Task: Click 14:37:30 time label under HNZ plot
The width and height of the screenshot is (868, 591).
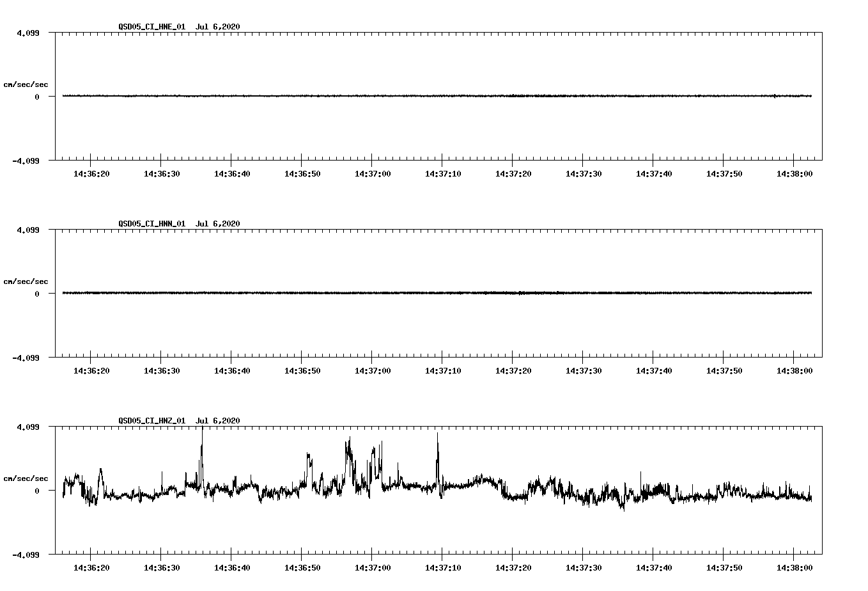Action: [583, 568]
